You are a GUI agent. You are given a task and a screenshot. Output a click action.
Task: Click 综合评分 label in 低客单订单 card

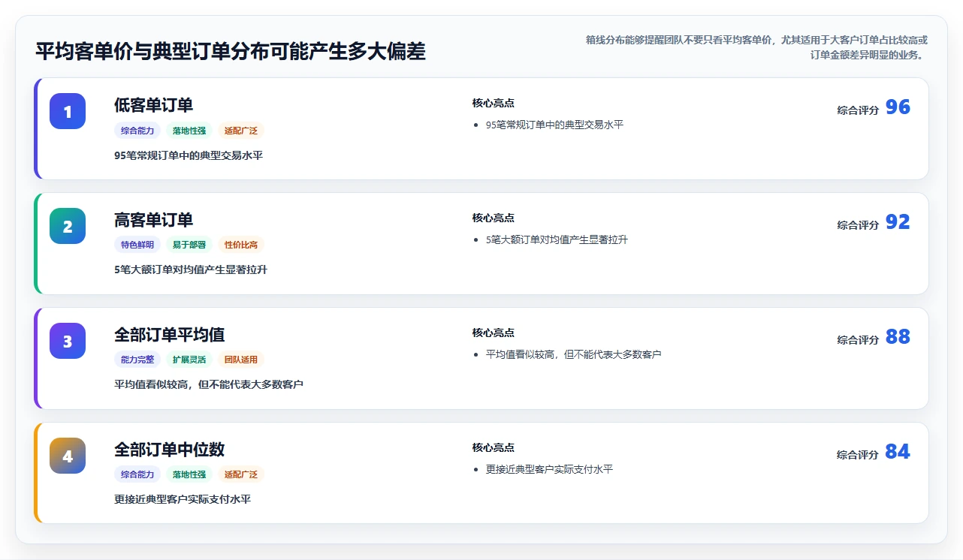(x=858, y=110)
